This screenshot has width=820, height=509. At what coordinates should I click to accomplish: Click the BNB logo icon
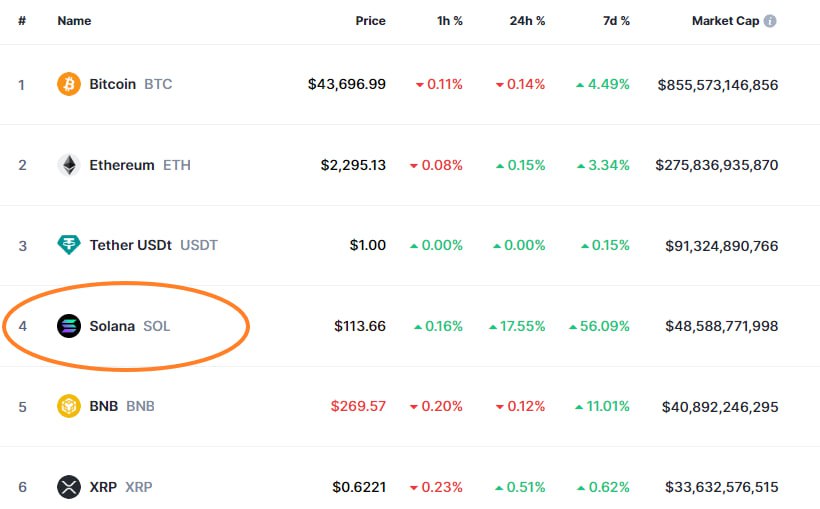[x=69, y=407]
